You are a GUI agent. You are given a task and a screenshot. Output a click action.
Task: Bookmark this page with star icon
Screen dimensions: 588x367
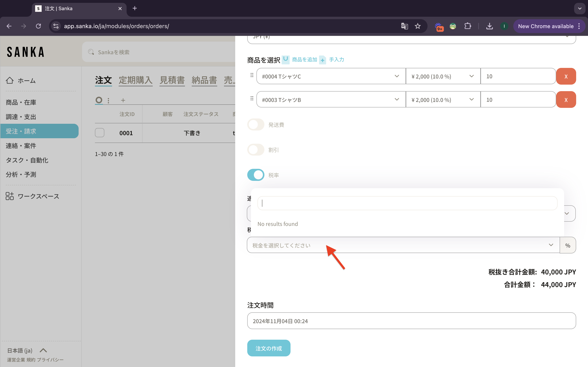418,26
